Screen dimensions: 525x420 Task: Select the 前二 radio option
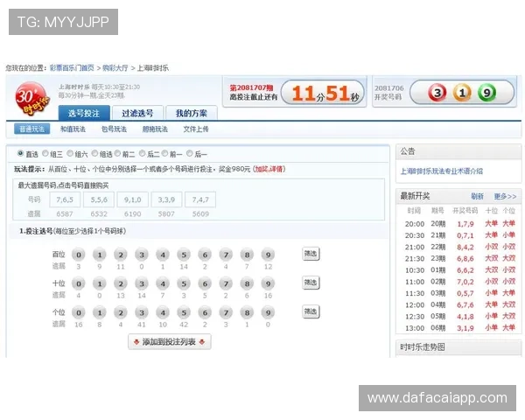117,153
